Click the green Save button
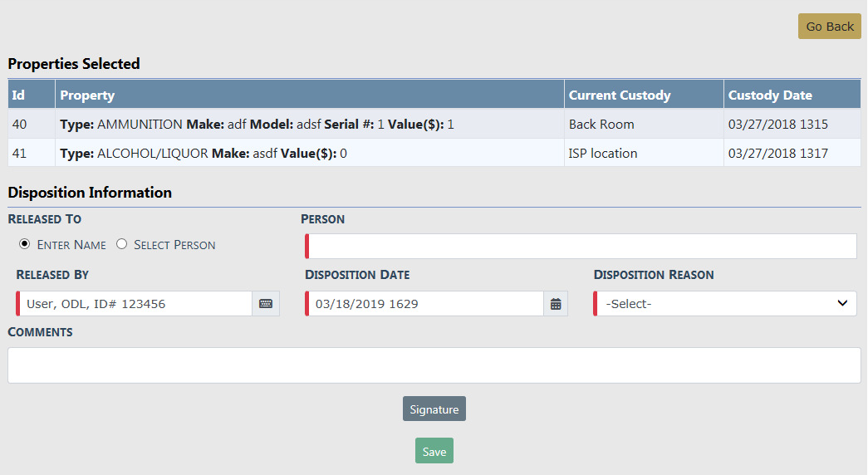The height and width of the screenshot is (475, 868). [434, 451]
